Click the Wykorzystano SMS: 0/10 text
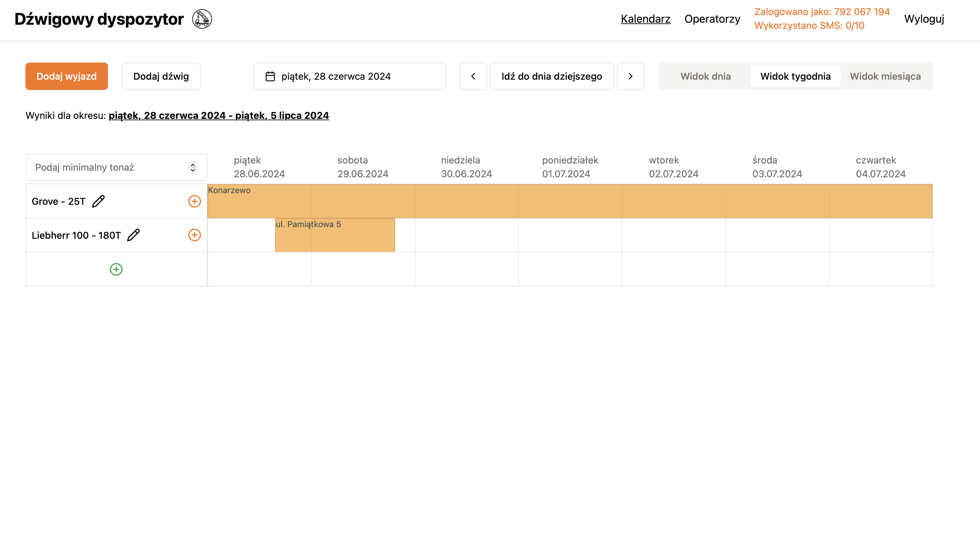This screenshot has height=560, width=980. [809, 26]
